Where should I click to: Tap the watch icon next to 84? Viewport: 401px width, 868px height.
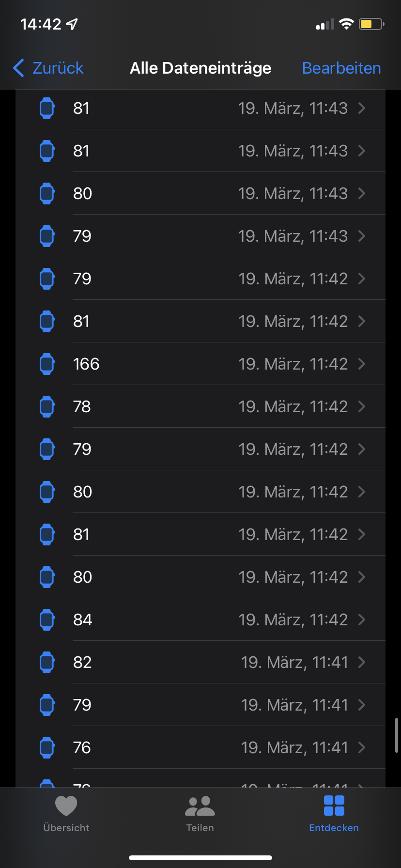[x=47, y=620]
